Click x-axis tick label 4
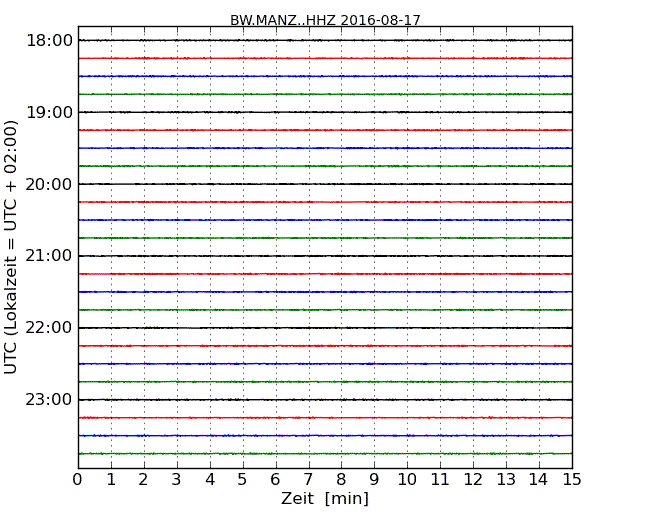 tap(210, 480)
